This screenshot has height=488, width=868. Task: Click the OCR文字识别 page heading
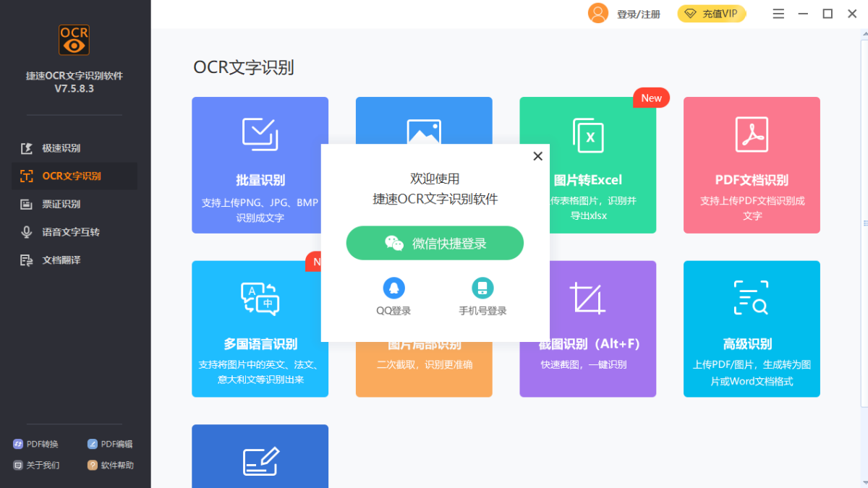click(x=244, y=67)
